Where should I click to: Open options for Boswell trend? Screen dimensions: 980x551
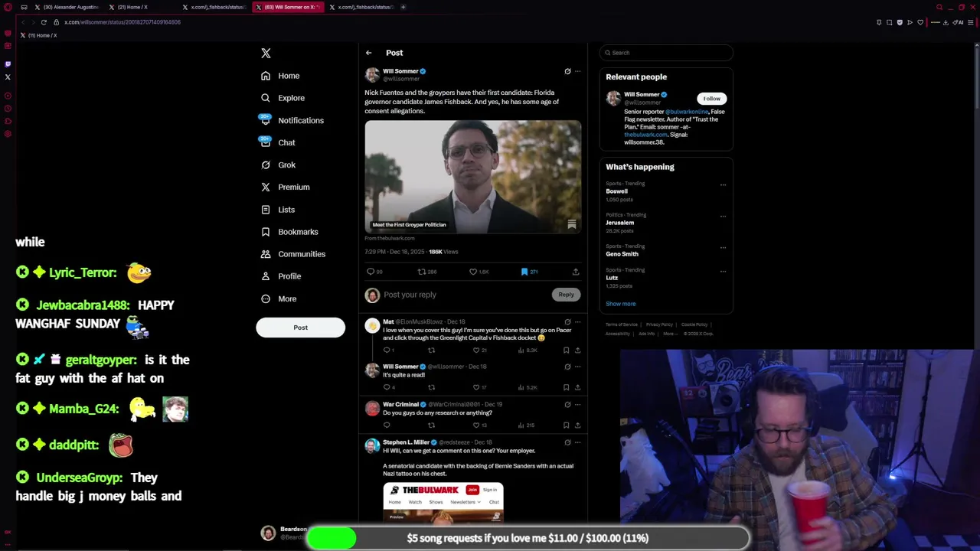(723, 184)
